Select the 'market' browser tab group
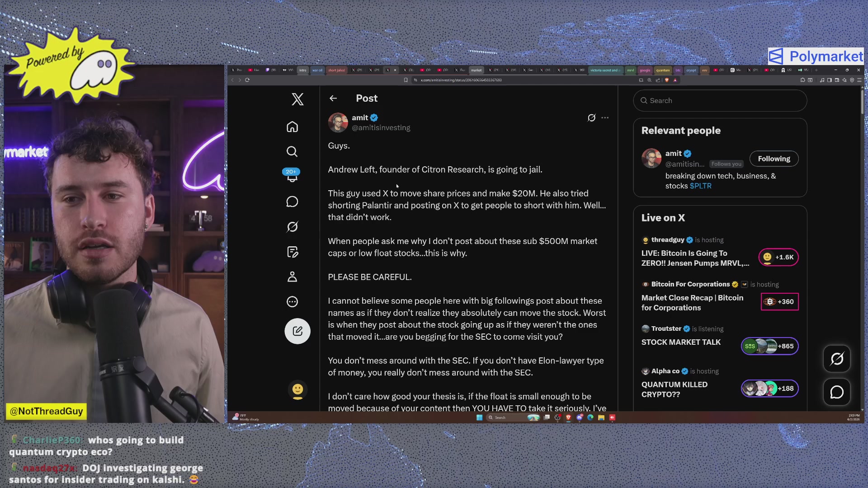The height and width of the screenshot is (488, 868). coord(476,70)
